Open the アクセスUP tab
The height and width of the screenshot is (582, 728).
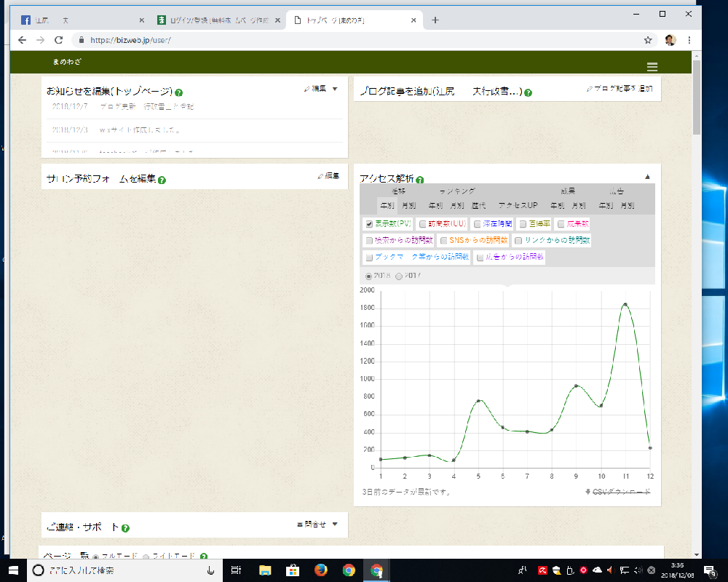pos(518,205)
